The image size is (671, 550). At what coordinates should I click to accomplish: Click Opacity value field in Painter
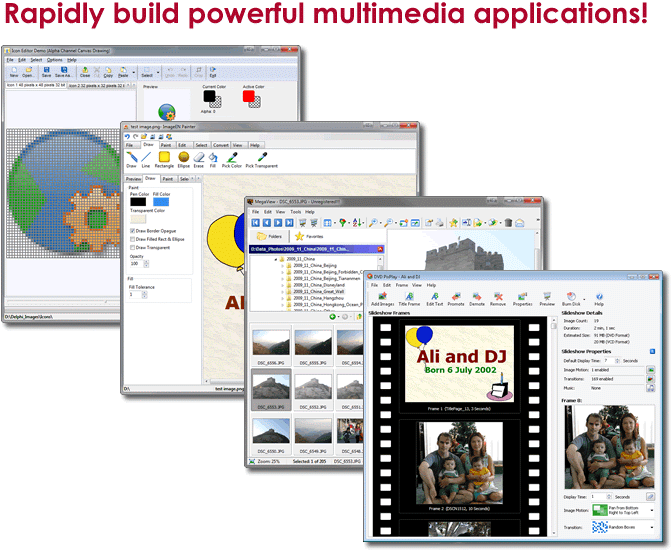(136, 264)
